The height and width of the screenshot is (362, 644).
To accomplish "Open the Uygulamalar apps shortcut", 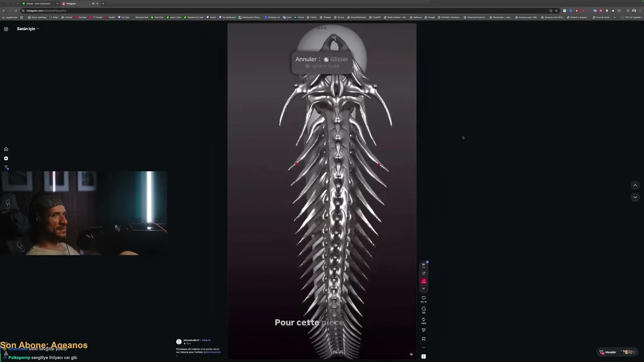I will click(x=10, y=18).
